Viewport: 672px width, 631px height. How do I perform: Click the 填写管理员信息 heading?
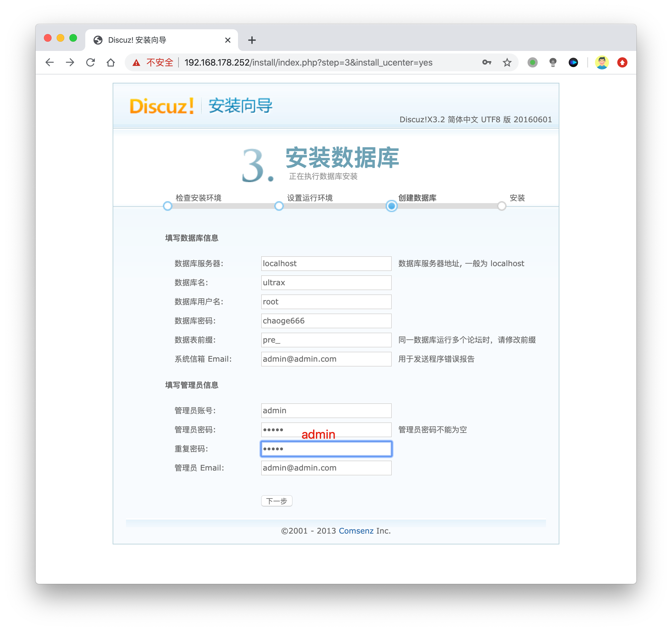[192, 385]
